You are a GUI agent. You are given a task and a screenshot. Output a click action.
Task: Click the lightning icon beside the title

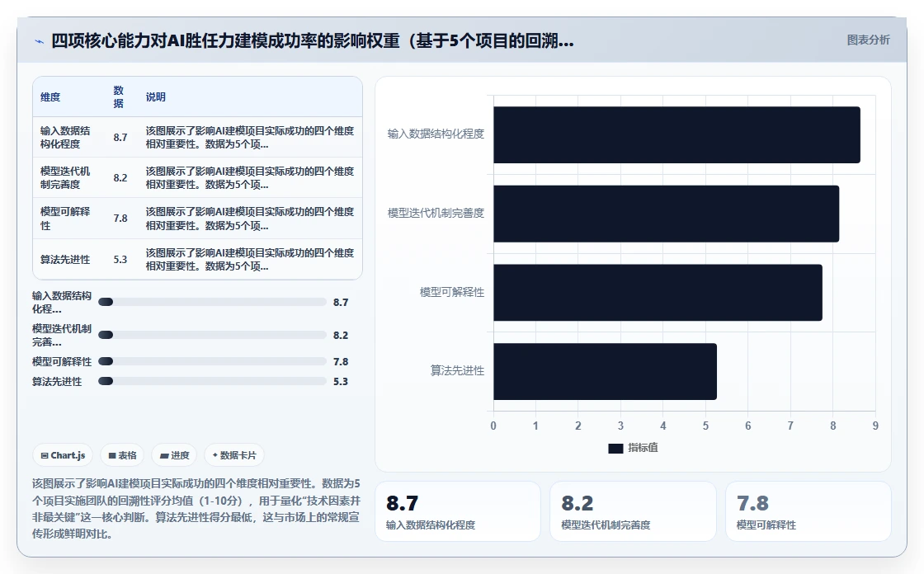(x=40, y=41)
